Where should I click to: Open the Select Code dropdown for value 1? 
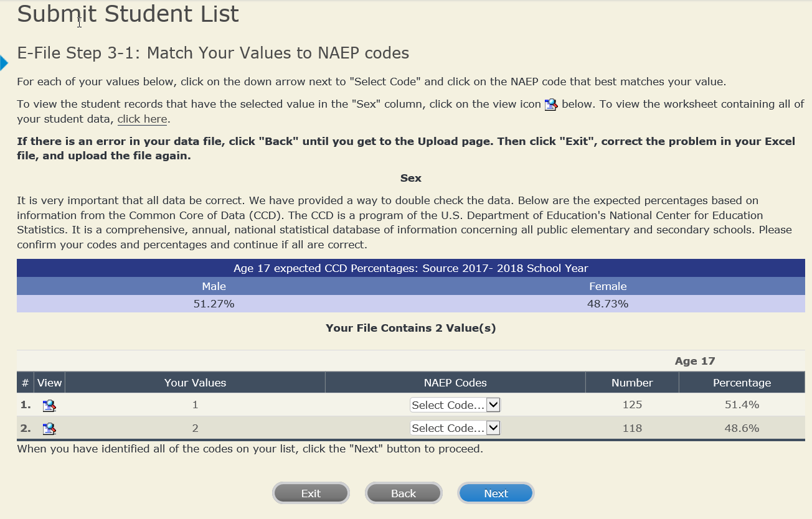coord(455,405)
